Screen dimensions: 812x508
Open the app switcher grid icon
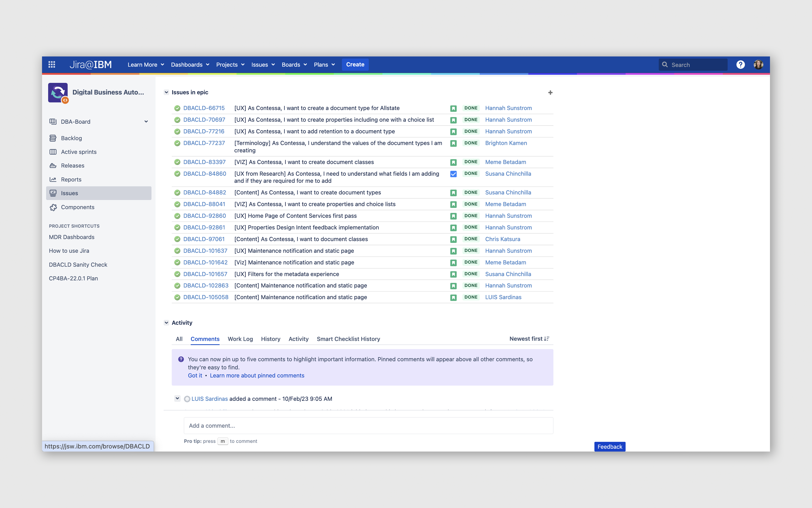click(52, 65)
